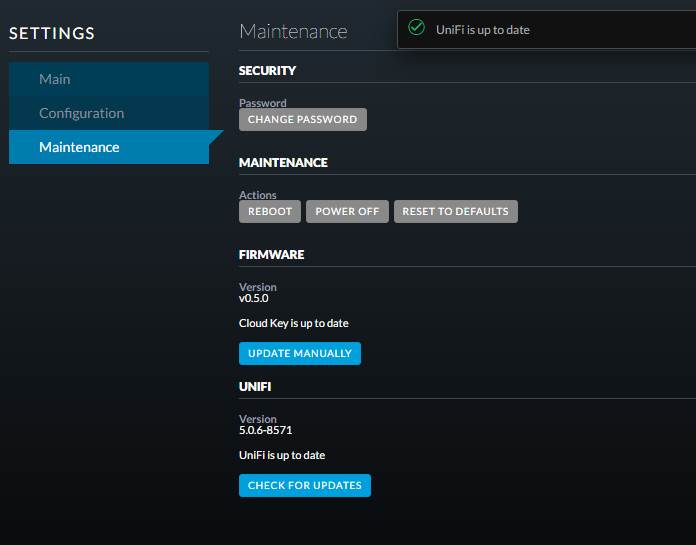Reboot the Cloud Key device
The width and height of the screenshot is (696, 545).
pyautogui.click(x=270, y=211)
